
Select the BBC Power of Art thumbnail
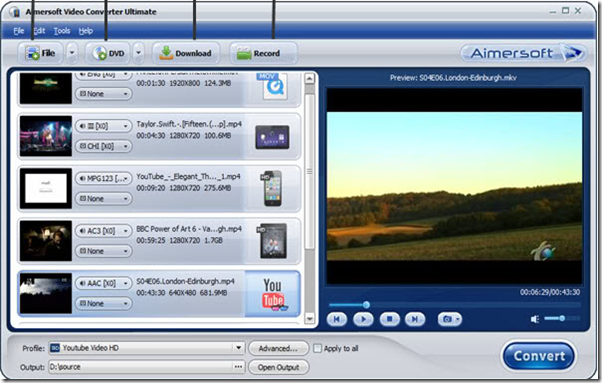[46, 241]
